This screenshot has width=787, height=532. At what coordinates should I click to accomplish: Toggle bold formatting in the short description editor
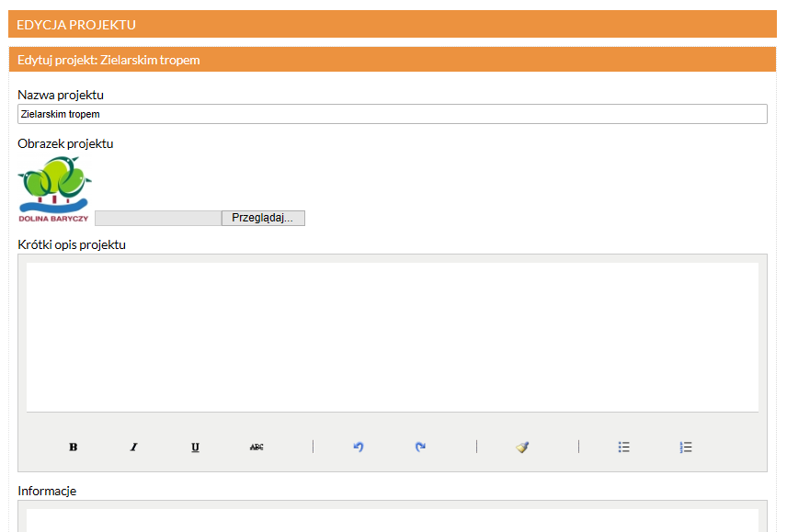[x=73, y=447]
